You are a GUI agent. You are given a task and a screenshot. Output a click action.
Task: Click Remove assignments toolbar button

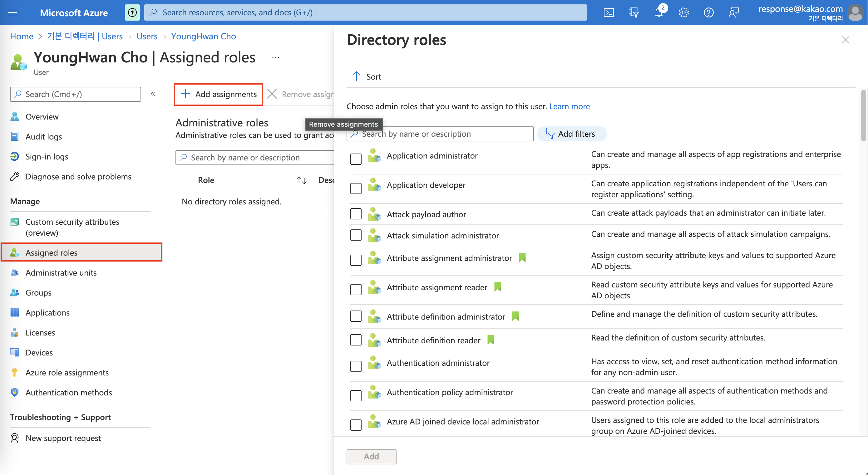click(x=301, y=94)
